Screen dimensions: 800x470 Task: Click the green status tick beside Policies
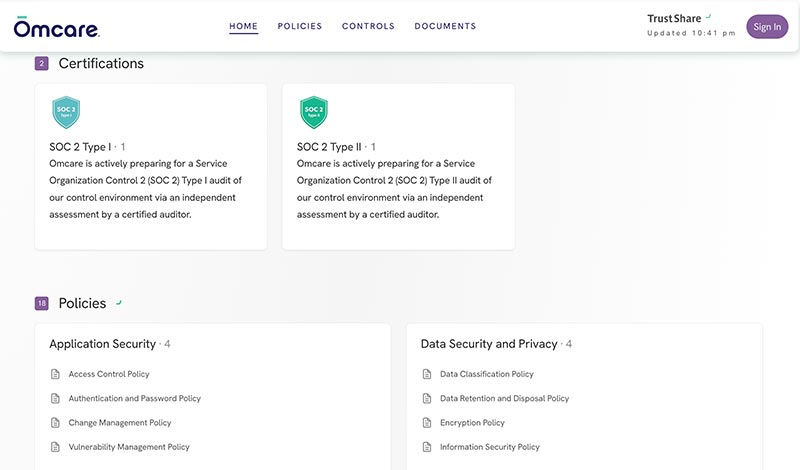pyautogui.click(x=119, y=303)
